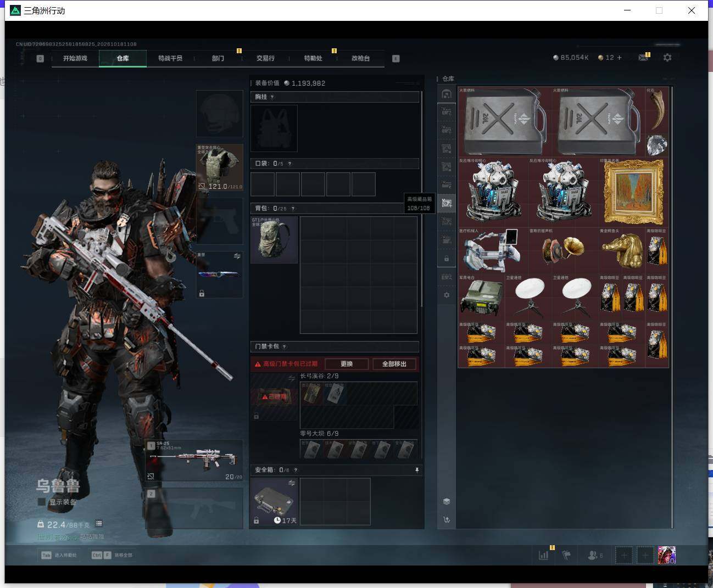Click the 更换 button
Viewport: 713px width, 588px height.
347,364
